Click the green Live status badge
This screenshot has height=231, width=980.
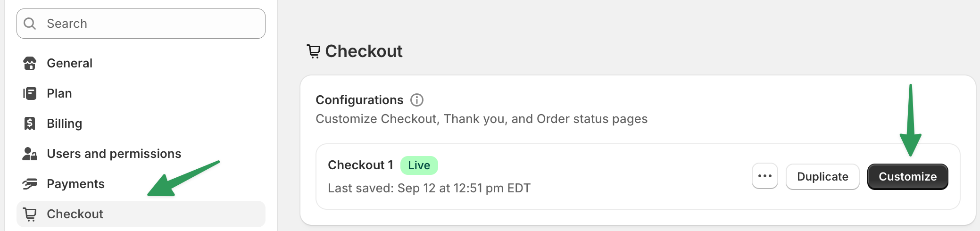[x=419, y=165]
